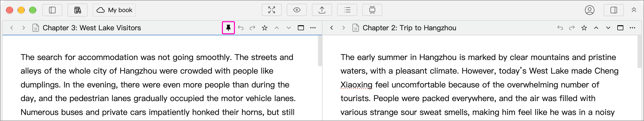Image resolution: width=644 pixels, height=121 pixels.
Task: Star Chapter 3 as a favorite
Action: (x=265, y=28)
